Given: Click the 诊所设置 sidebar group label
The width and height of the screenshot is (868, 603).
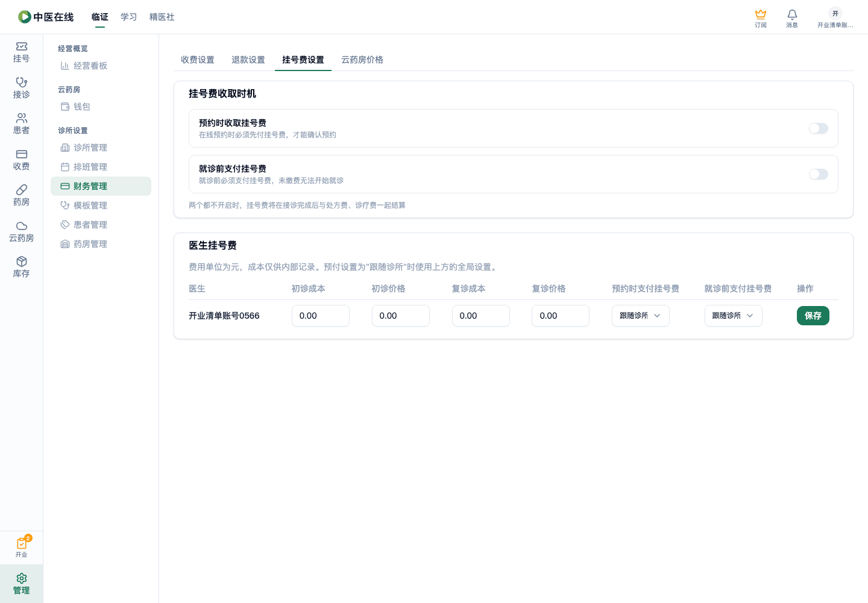Looking at the screenshot, I should point(73,130).
